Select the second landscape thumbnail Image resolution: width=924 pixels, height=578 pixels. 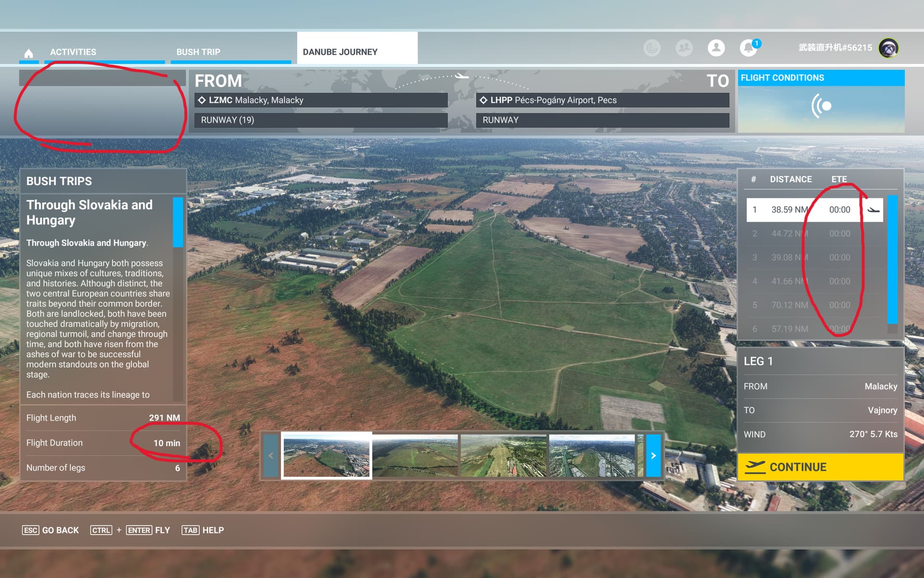point(416,455)
